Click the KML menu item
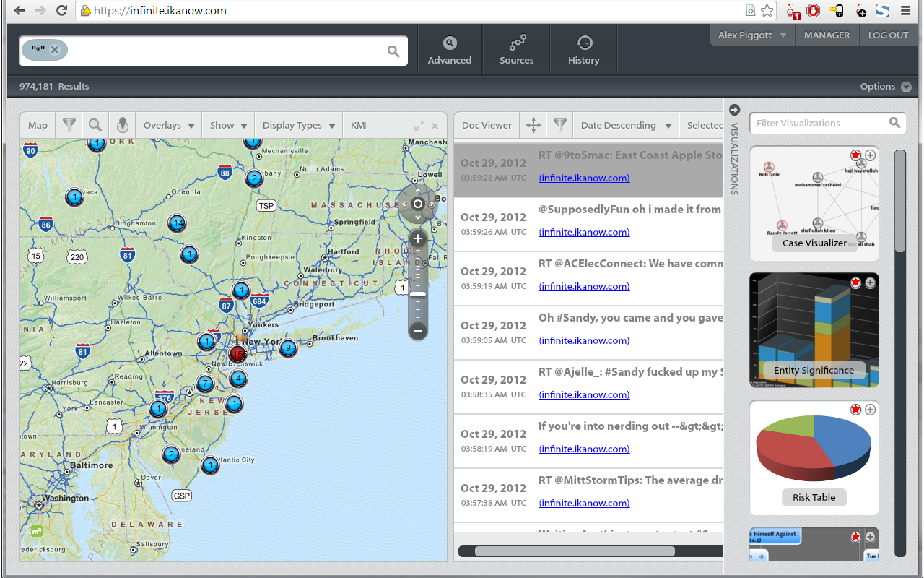924x578 pixels. pos(358,125)
